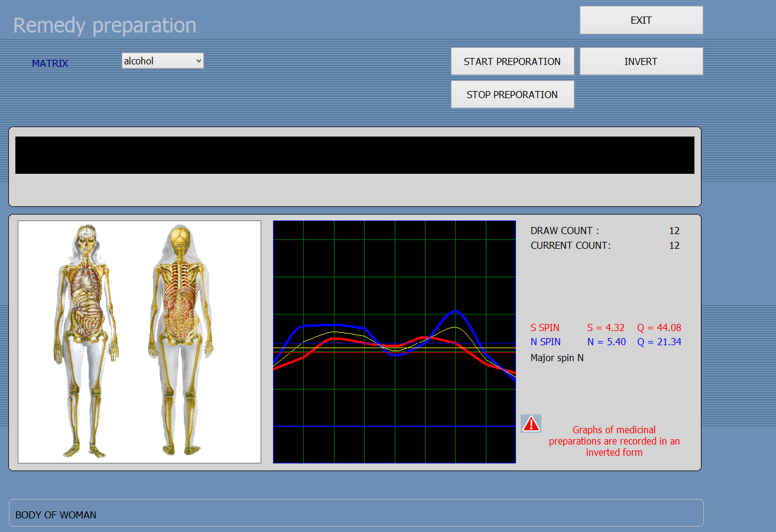
Task: Click the MATRIX label
Action: [50, 63]
